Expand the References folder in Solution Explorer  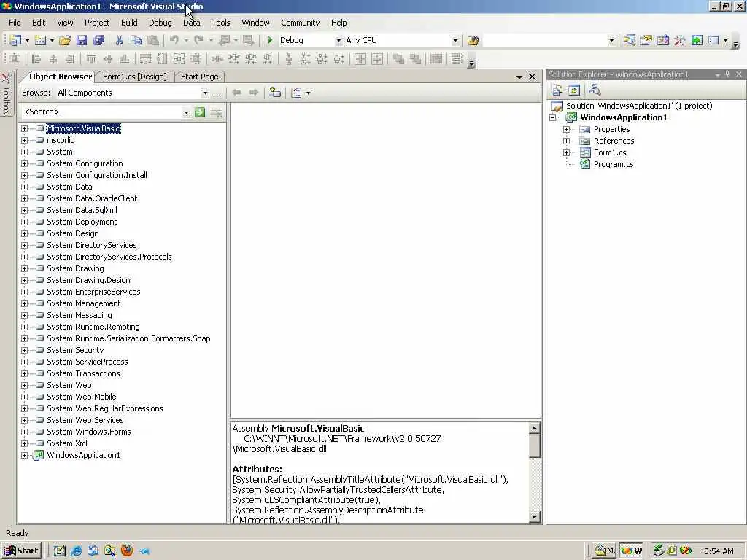point(566,141)
